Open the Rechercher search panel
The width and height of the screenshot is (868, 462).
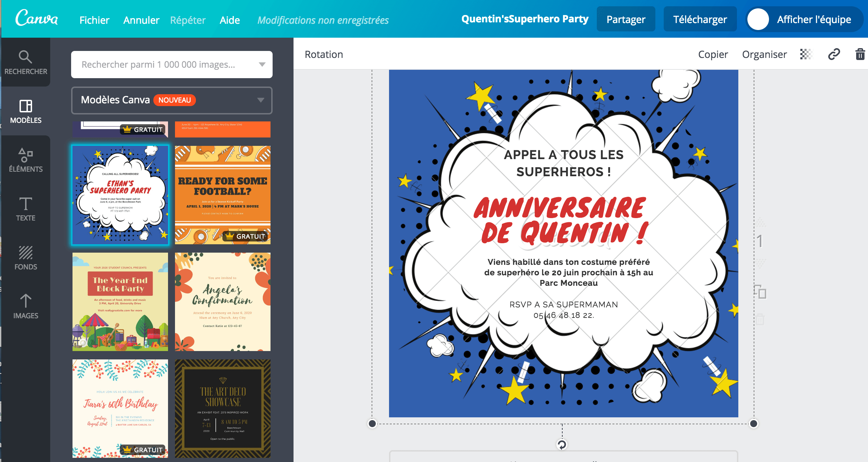click(25, 62)
